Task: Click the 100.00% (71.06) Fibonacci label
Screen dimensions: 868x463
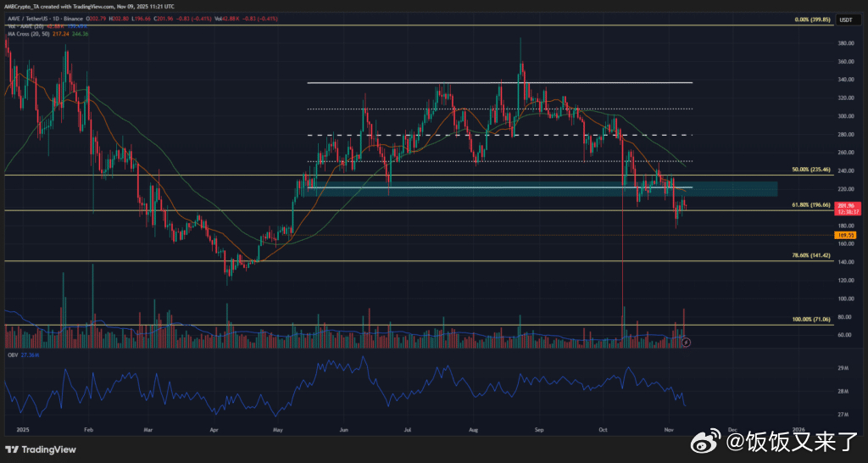Action: pyautogui.click(x=810, y=320)
